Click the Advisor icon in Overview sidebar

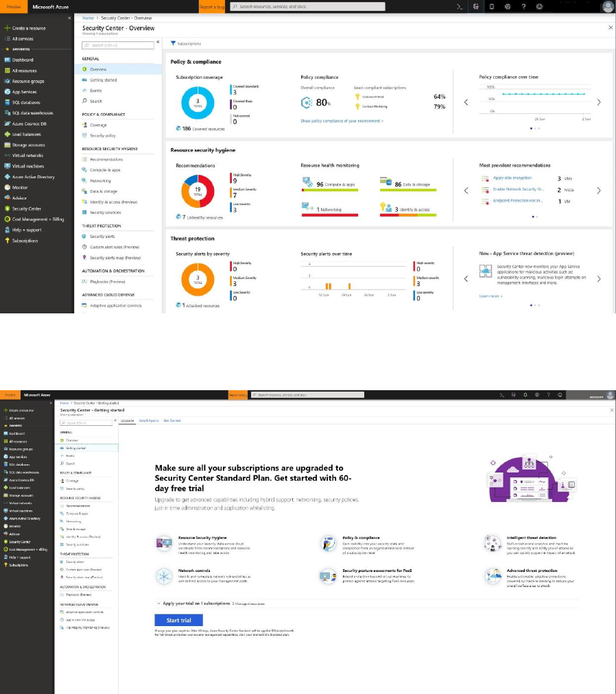(x=7, y=198)
